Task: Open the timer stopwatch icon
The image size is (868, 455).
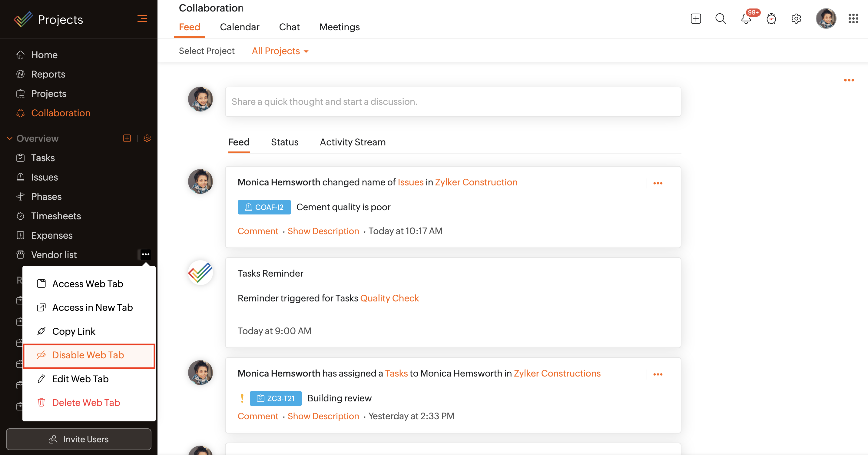Action: click(x=771, y=19)
